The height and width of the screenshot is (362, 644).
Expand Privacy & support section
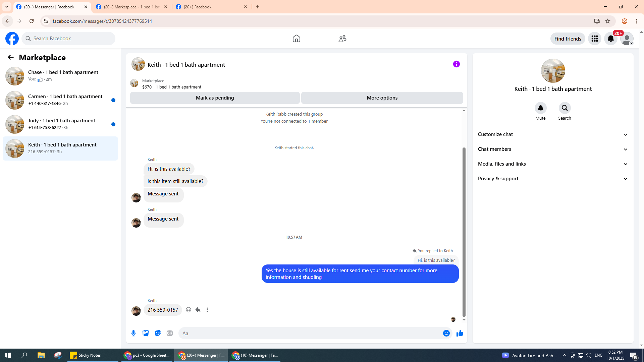553,179
